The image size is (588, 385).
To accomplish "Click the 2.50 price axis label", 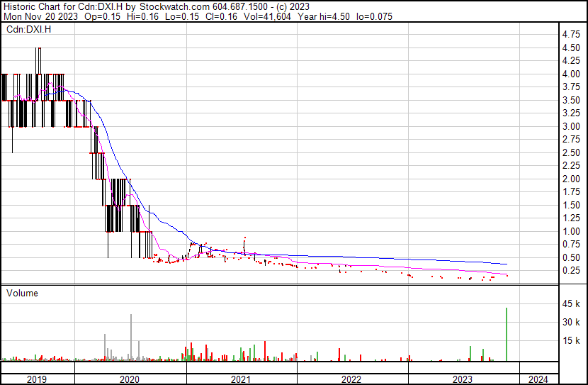I will tap(571, 152).
